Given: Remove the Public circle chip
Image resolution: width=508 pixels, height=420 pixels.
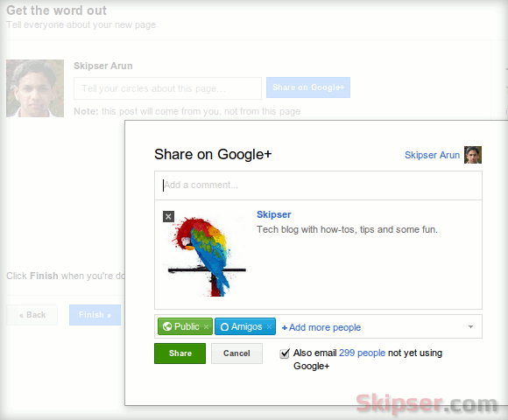Looking at the screenshot, I should (206, 326).
